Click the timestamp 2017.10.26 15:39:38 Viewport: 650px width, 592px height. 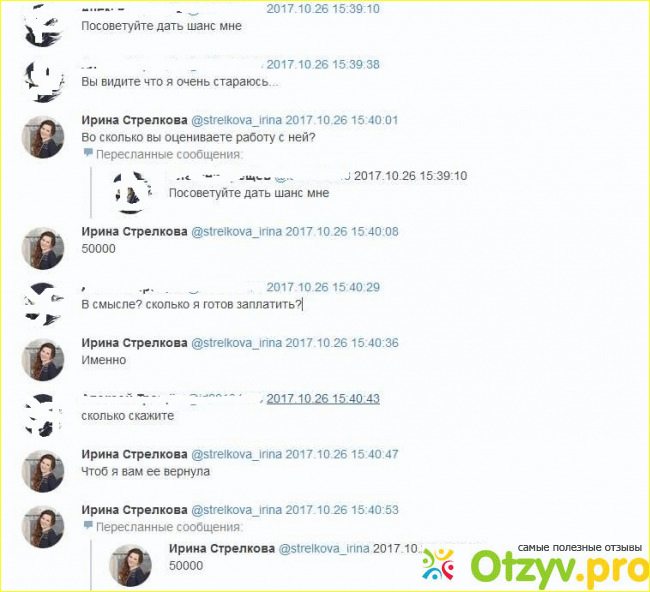[x=323, y=64]
